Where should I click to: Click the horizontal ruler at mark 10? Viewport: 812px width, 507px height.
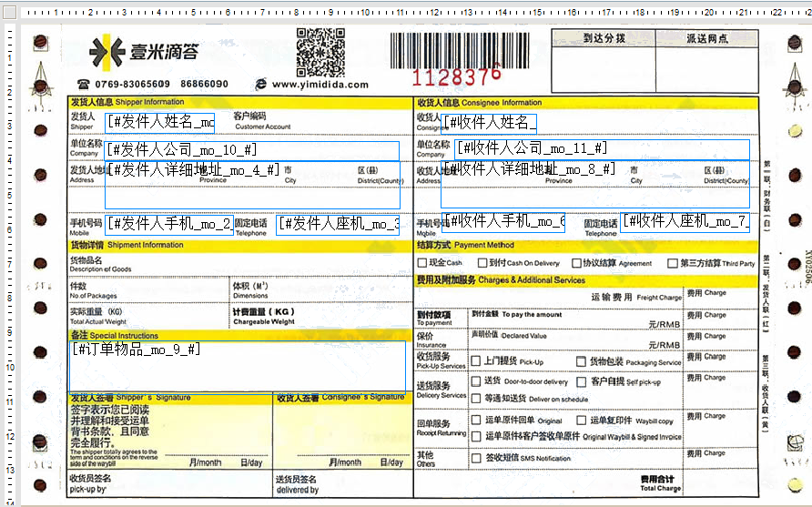[x=365, y=12]
